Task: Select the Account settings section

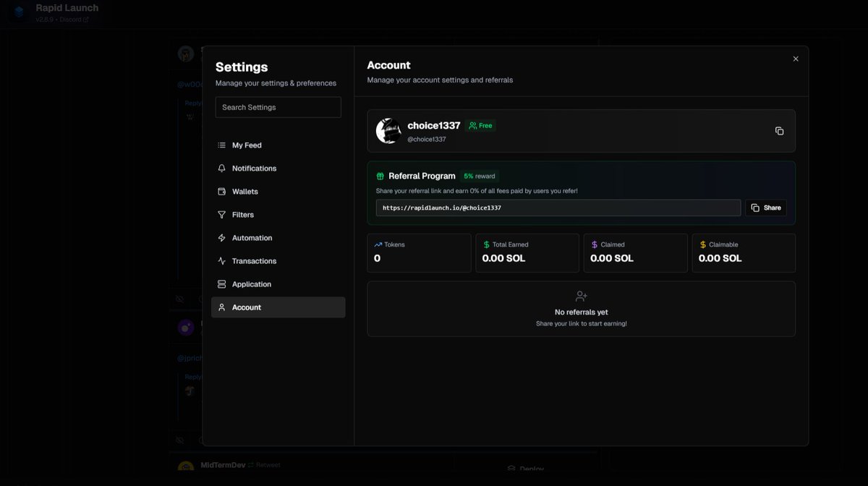Action: tap(278, 307)
